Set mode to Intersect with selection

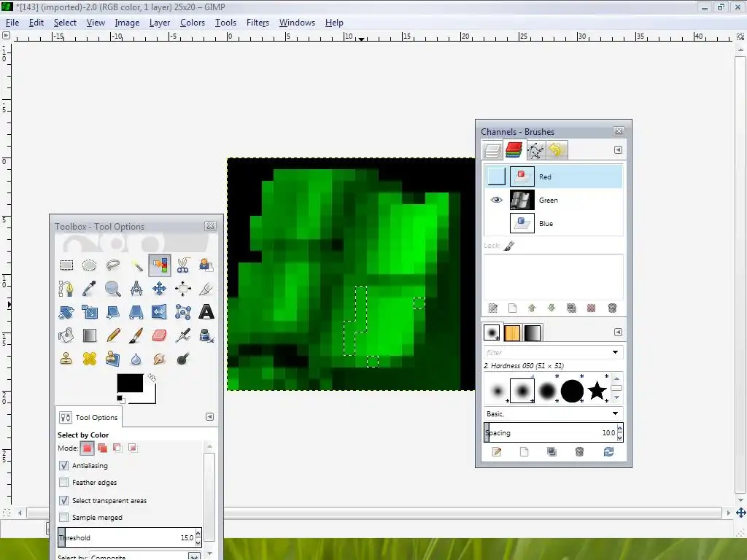pyautogui.click(x=133, y=448)
